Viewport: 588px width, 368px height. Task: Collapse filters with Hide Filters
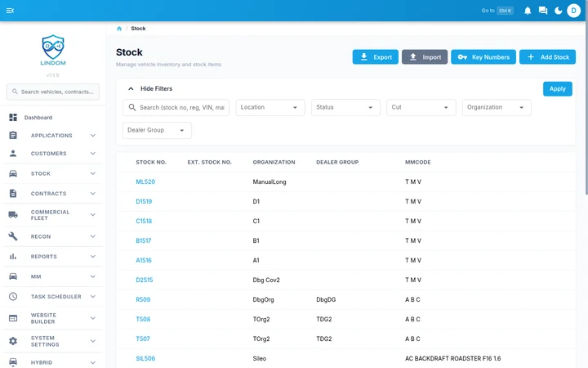150,88
